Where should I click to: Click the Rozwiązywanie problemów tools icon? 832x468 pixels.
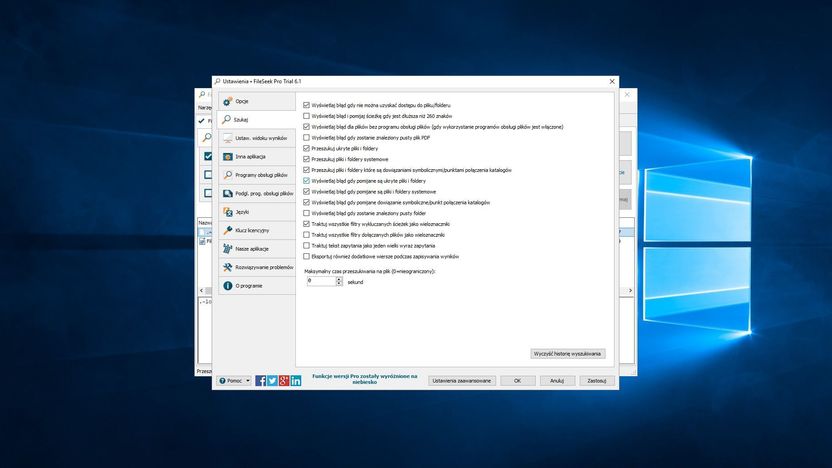point(228,267)
